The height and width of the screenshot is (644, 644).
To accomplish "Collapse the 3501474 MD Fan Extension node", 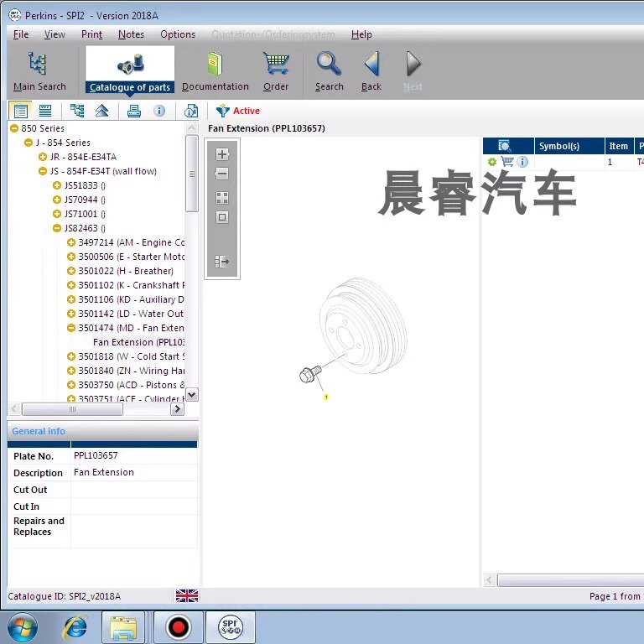I will (71, 328).
